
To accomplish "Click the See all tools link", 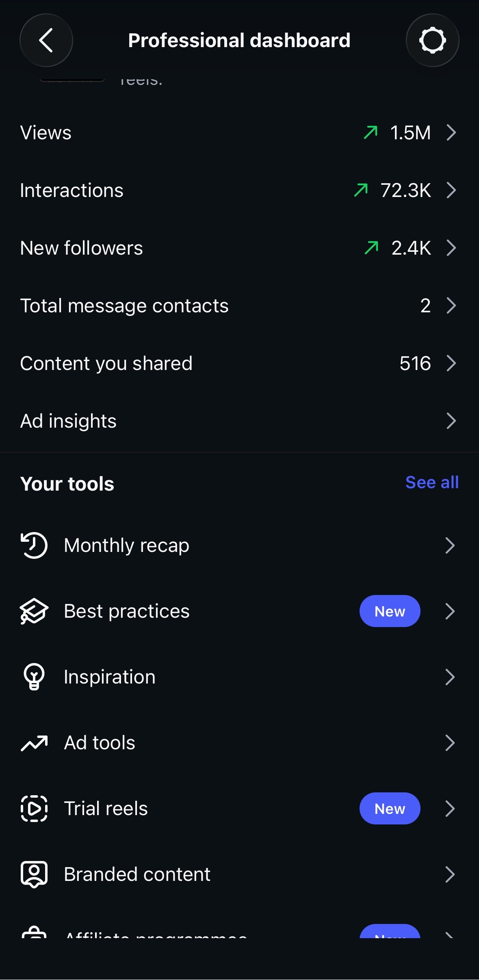I will pyautogui.click(x=432, y=482).
